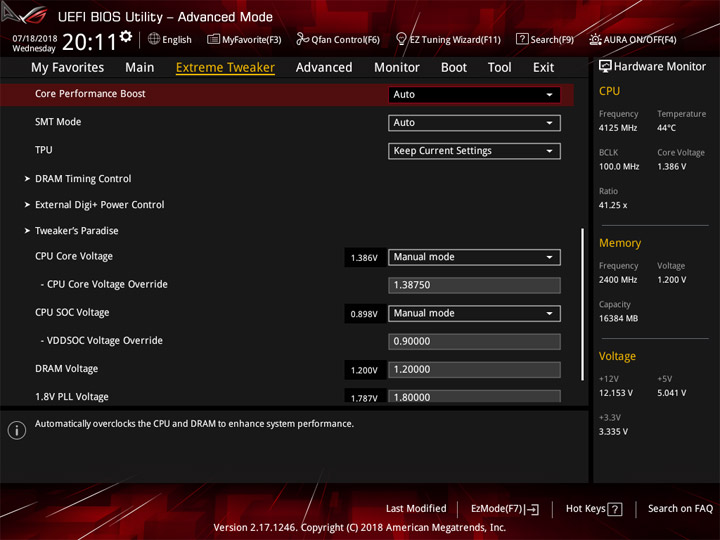This screenshot has width=720, height=540.
Task: Click the globe language icon
Action: (154, 39)
